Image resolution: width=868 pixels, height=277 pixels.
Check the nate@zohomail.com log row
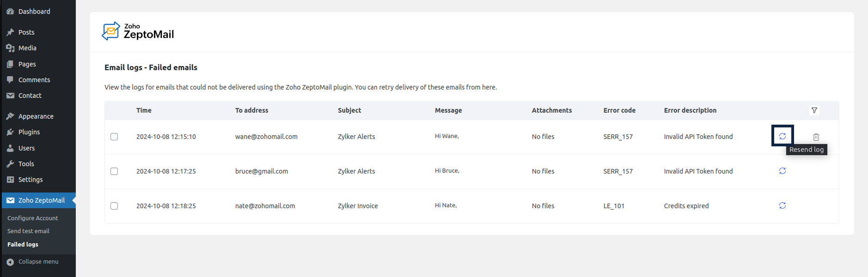[114, 206]
